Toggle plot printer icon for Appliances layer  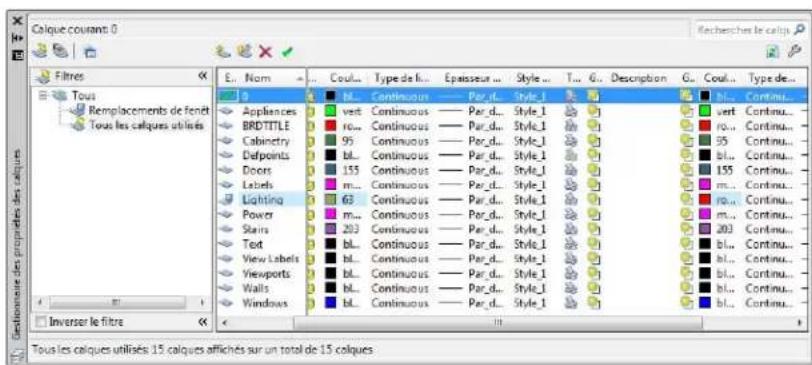coord(570,111)
